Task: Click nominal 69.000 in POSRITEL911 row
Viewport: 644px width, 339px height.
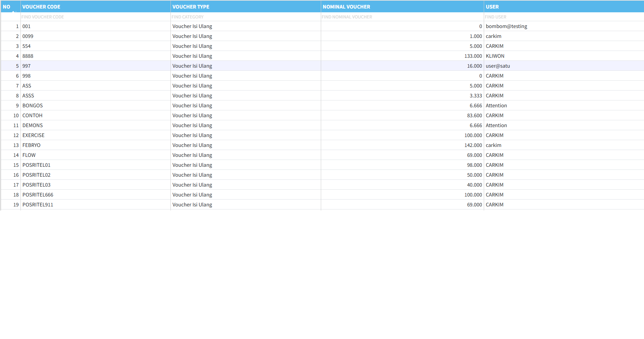Action: (x=475, y=205)
